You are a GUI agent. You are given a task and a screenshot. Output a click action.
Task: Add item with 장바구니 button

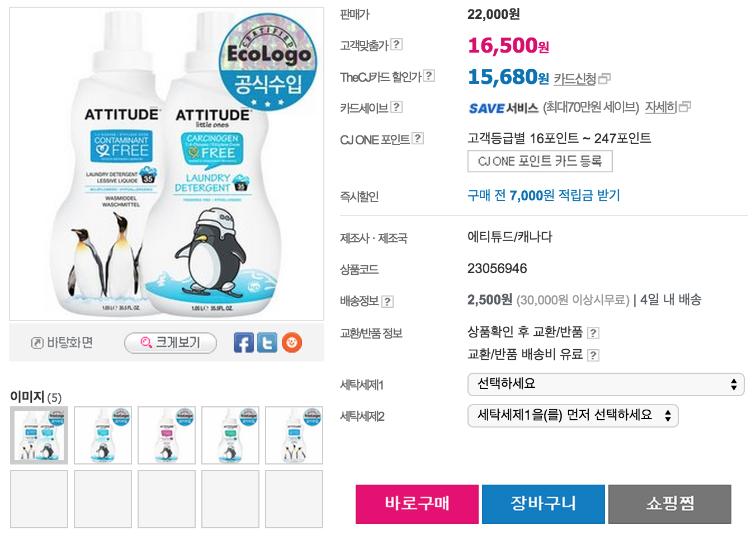[x=544, y=504]
